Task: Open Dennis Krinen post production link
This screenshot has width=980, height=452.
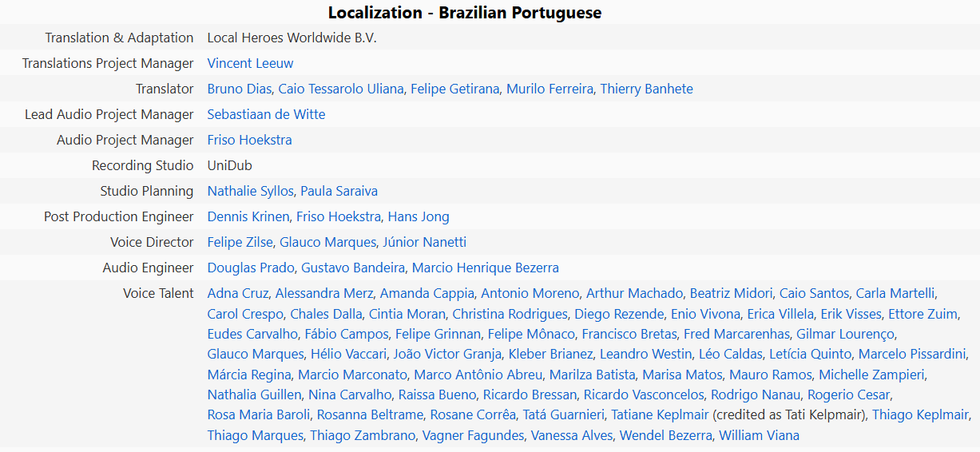Action: pyautogui.click(x=248, y=216)
